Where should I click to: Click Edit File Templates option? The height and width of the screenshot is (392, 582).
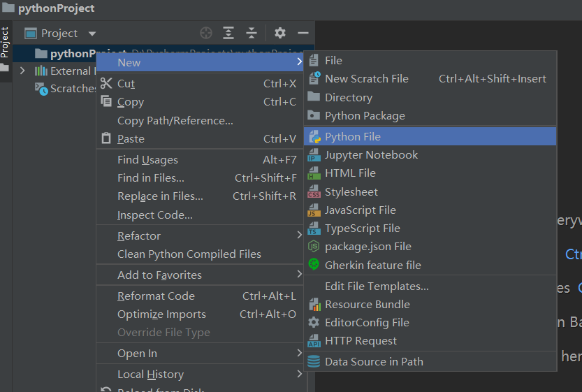coord(377,286)
